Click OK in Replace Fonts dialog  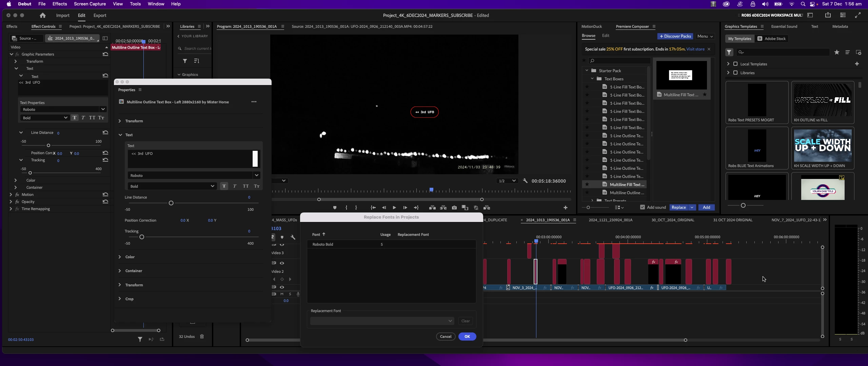[467, 337]
